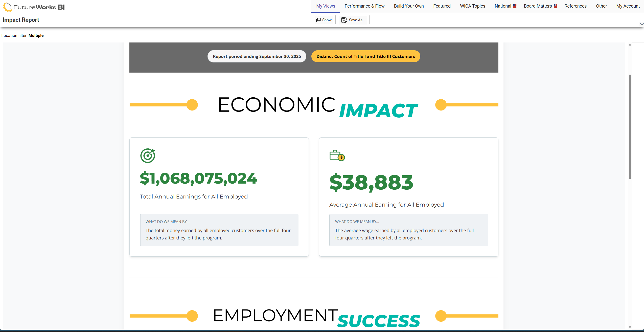Click the Impact Report page title

pyautogui.click(x=21, y=20)
